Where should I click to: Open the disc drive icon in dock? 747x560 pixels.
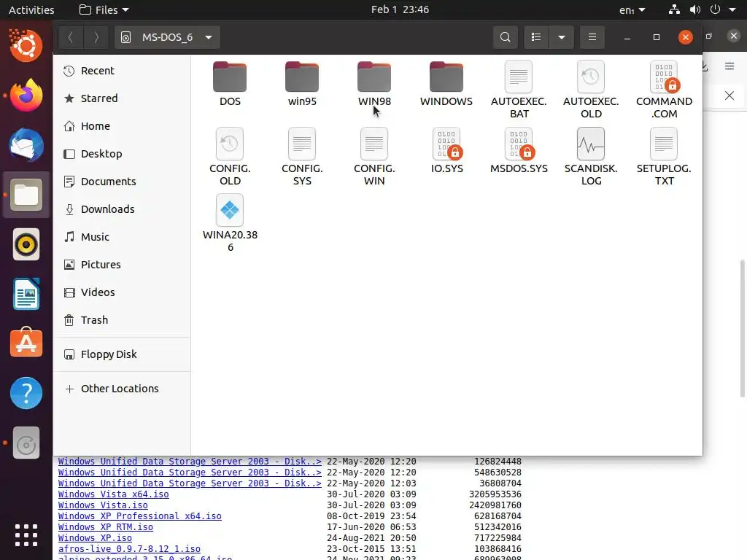[x=26, y=443]
